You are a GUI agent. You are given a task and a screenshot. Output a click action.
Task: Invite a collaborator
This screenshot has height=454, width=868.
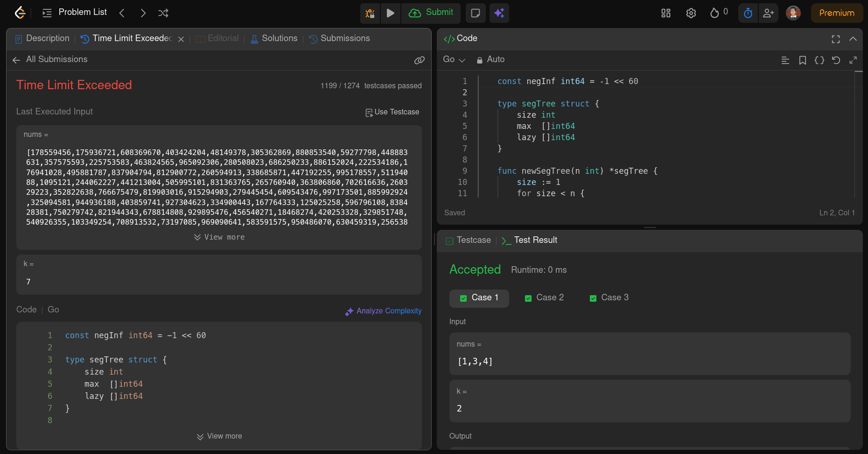(769, 13)
